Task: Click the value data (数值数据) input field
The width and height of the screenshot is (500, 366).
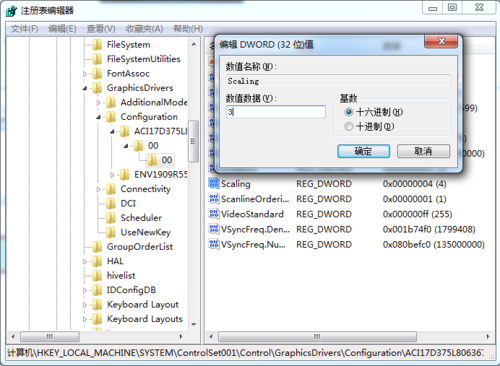Action: coord(276,112)
